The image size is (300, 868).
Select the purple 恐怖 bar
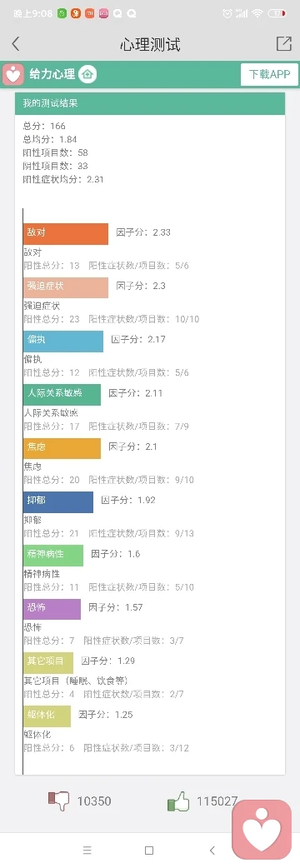pos(52,609)
